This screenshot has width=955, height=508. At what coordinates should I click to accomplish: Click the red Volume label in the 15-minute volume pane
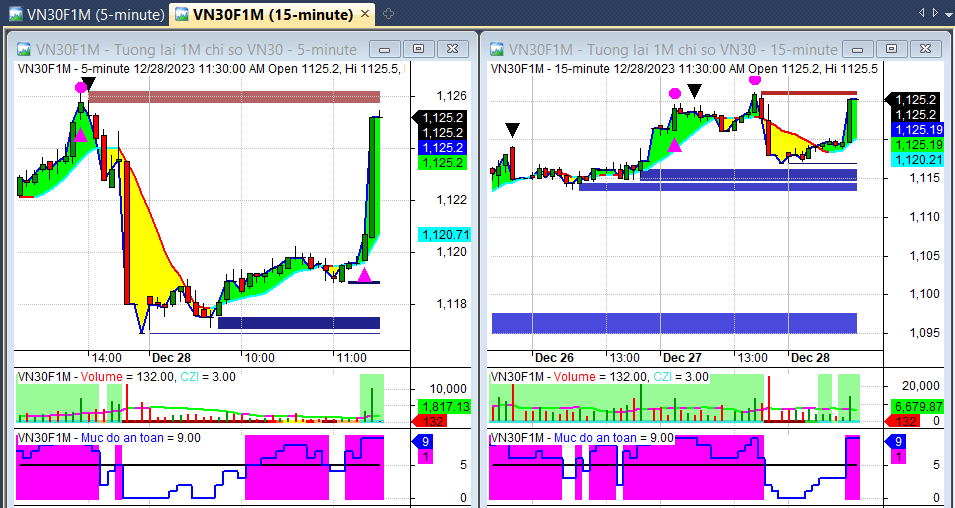pyautogui.click(x=574, y=377)
